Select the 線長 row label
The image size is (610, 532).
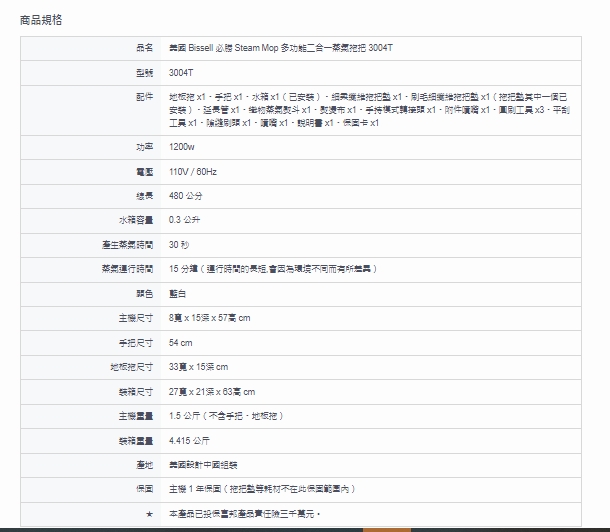[x=144, y=196]
